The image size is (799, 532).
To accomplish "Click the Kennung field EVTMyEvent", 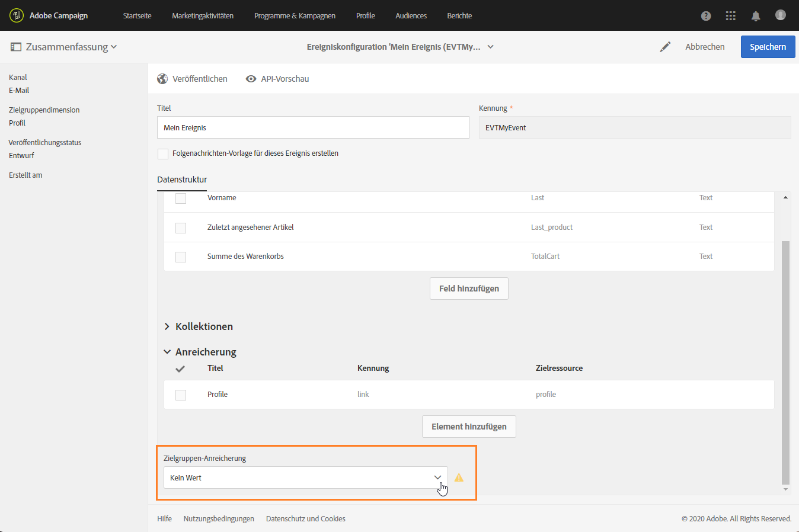I will coord(635,127).
